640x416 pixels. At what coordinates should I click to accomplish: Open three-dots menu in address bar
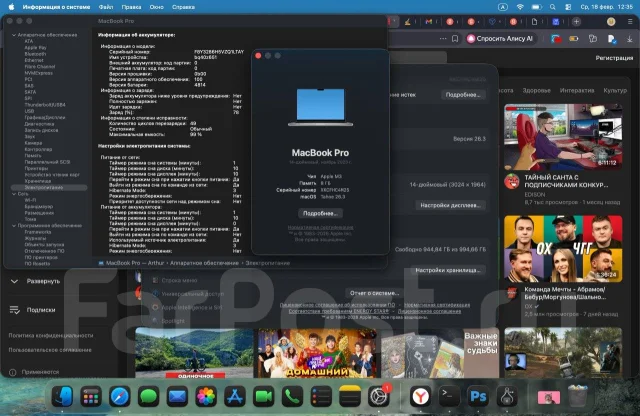click(443, 39)
